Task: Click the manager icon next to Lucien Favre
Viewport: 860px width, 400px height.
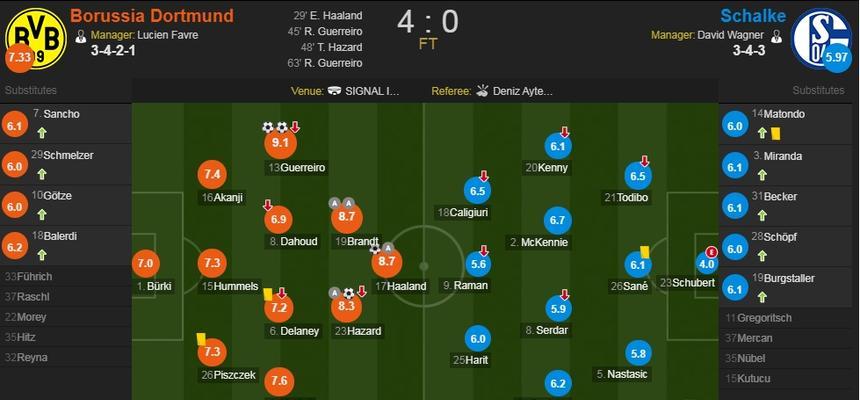Action: click(x=81, y=36)
